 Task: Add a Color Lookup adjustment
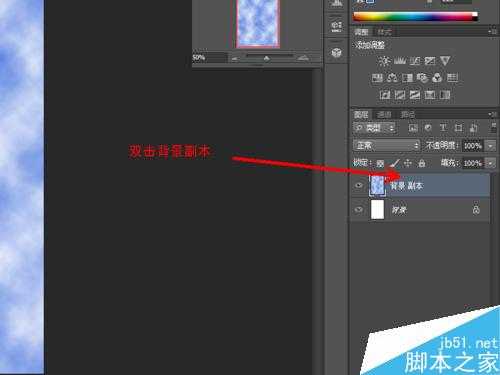pos(452,78)
